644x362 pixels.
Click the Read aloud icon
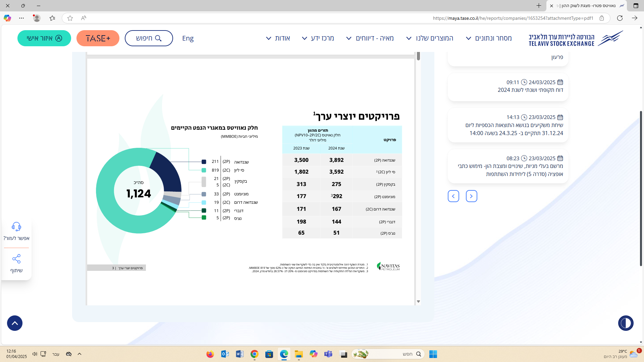click(x=84, y=18)
